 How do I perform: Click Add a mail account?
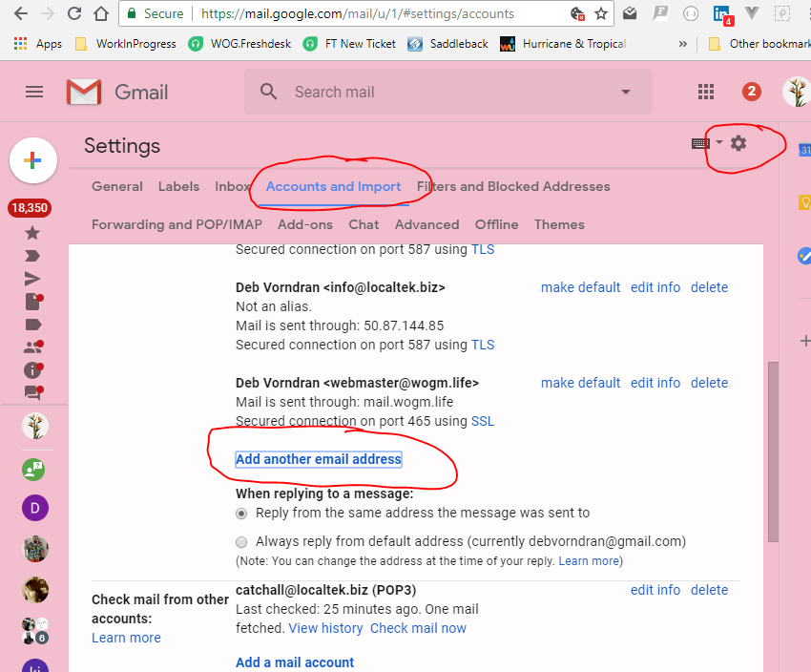point(295,662)
